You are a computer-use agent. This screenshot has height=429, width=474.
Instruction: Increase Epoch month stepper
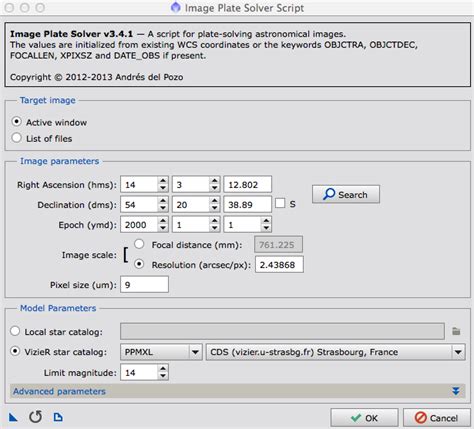(x=215, y=221)
